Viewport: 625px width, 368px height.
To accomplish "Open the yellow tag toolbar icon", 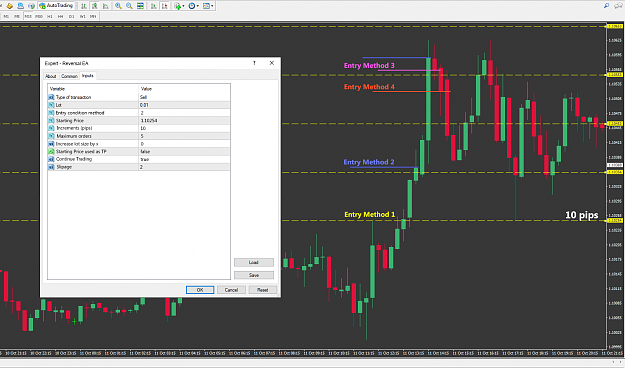I will coord(10,6).
